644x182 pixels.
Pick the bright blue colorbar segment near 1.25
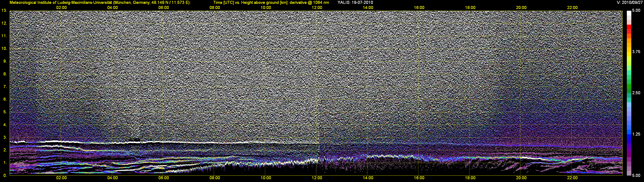[x=629, y=132]
